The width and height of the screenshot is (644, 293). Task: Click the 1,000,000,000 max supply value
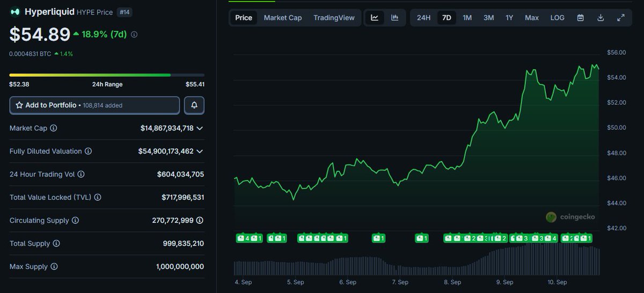pos(180,267)
